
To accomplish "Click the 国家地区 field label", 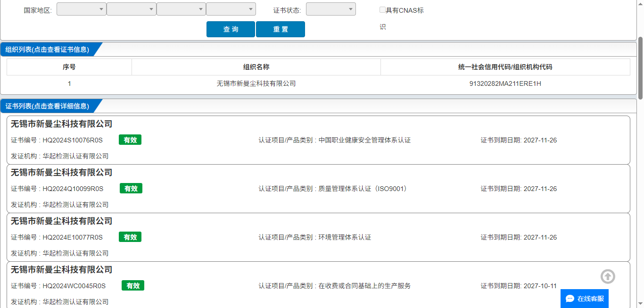I will [38, 10].
